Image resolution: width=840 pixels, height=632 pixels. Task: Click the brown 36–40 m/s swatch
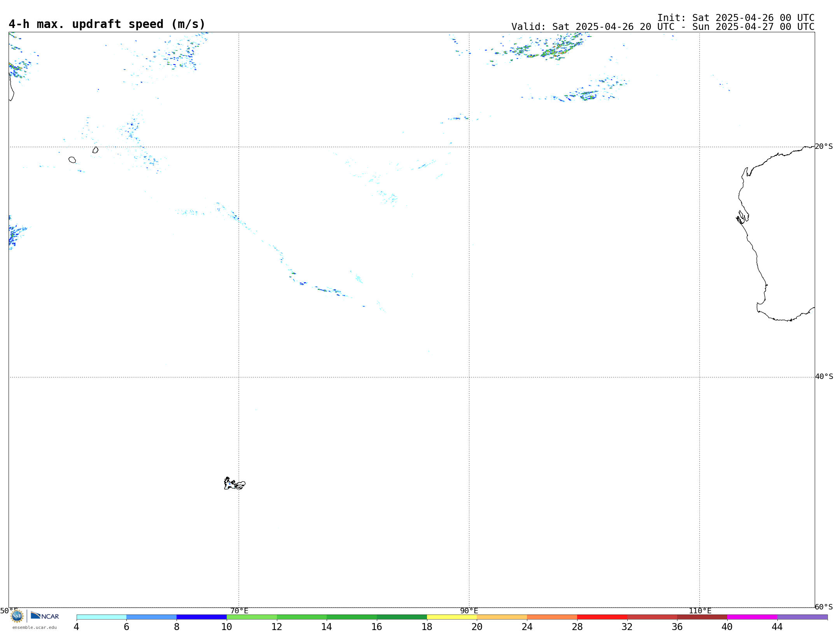(x=702, y=617)
